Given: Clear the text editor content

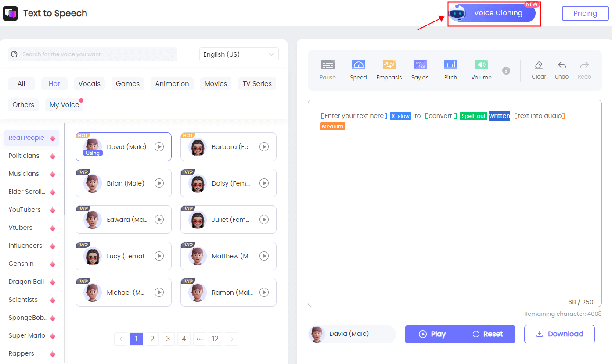Looking at the screenshot, I should tap(539, 69).
